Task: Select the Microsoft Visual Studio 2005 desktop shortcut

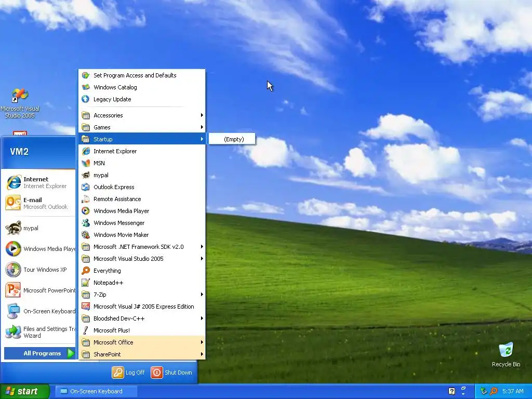Action: click(20, 103)
